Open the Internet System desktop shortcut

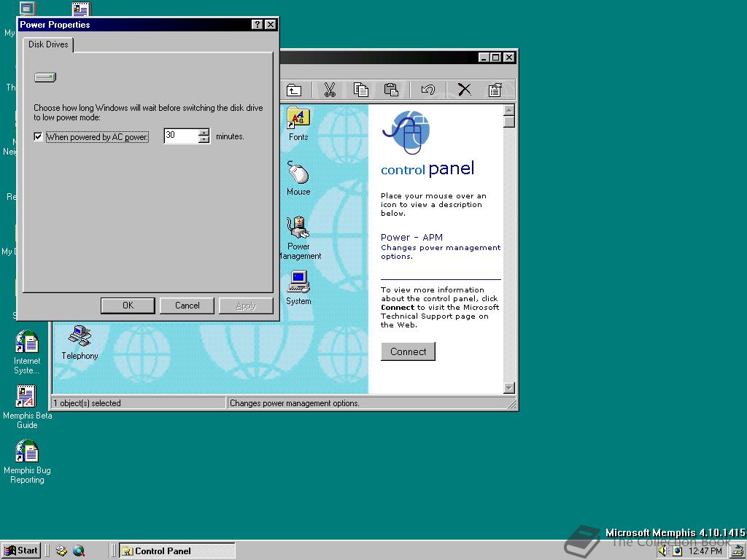click(27, 352)
